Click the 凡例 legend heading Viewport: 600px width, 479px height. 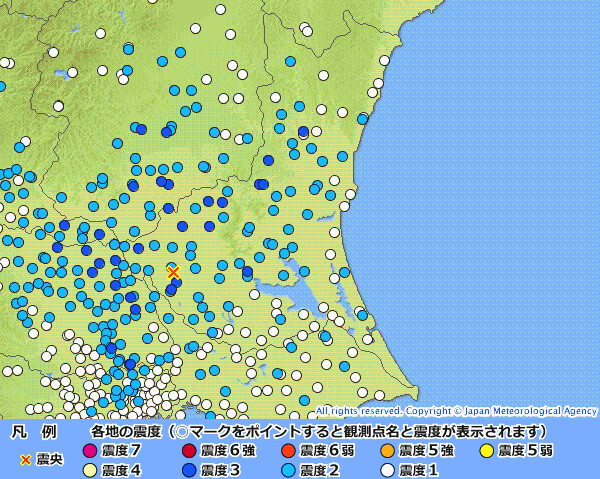click(34, 432)
